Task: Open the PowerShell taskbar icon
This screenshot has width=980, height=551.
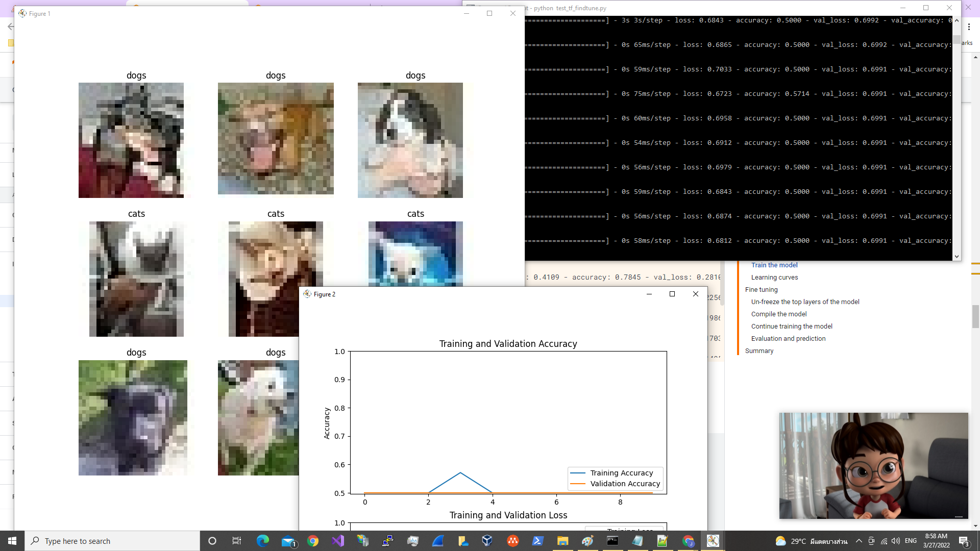Action: pos(537,541)
